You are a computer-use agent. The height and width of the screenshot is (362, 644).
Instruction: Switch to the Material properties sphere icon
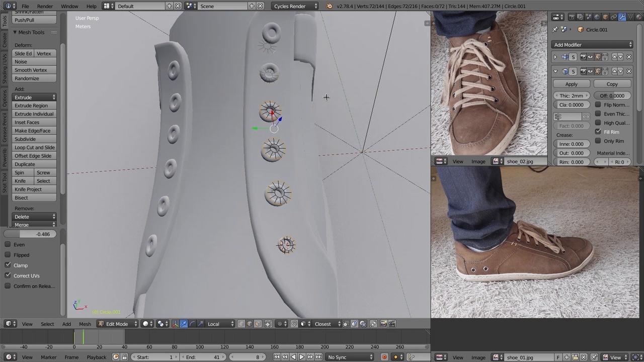coord(639,17)
